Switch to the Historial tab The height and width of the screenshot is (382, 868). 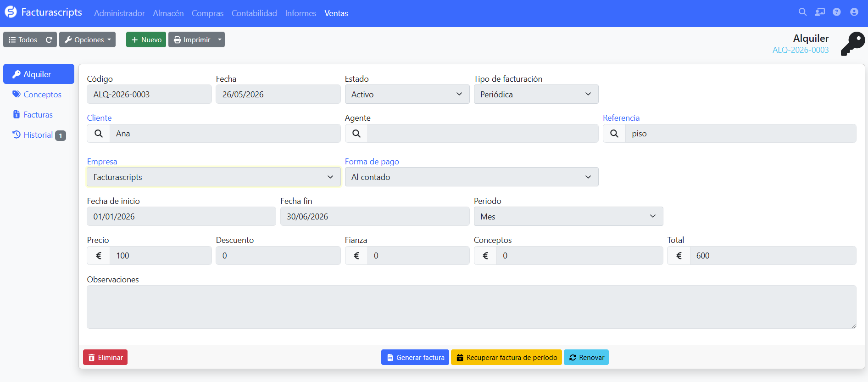tap(39, 135)
